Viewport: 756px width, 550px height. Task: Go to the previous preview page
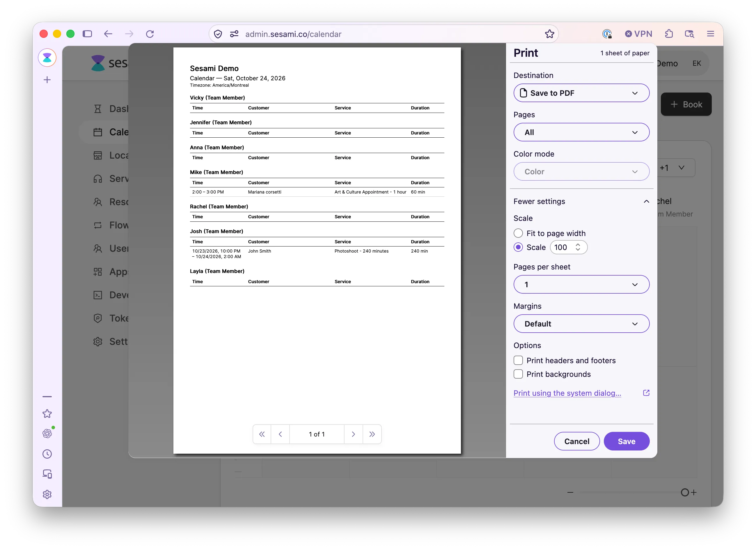280,434
